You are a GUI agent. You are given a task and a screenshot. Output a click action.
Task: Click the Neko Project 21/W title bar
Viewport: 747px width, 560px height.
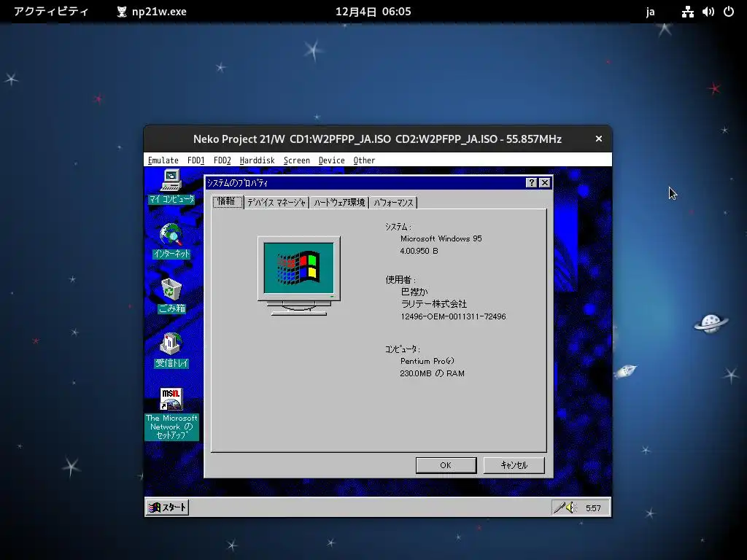(377, 139)
